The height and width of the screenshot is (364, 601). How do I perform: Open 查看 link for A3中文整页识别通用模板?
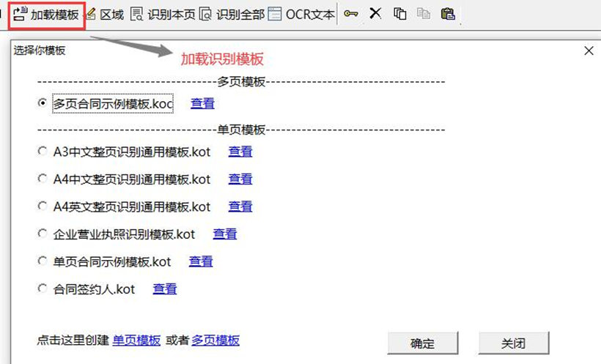click(240, 152)
